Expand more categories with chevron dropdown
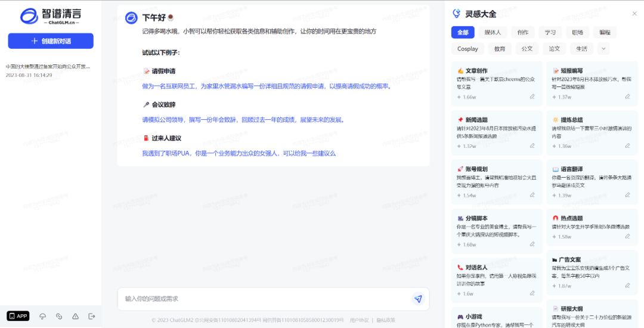The width and height of the screenshot is (644, 328). click(x=603, y=49)
